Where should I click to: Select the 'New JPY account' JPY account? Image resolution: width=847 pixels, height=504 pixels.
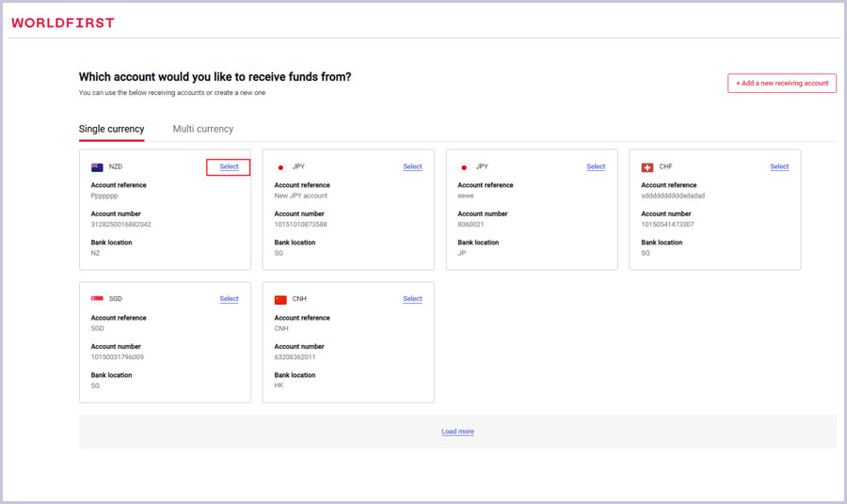coord(412,167)
